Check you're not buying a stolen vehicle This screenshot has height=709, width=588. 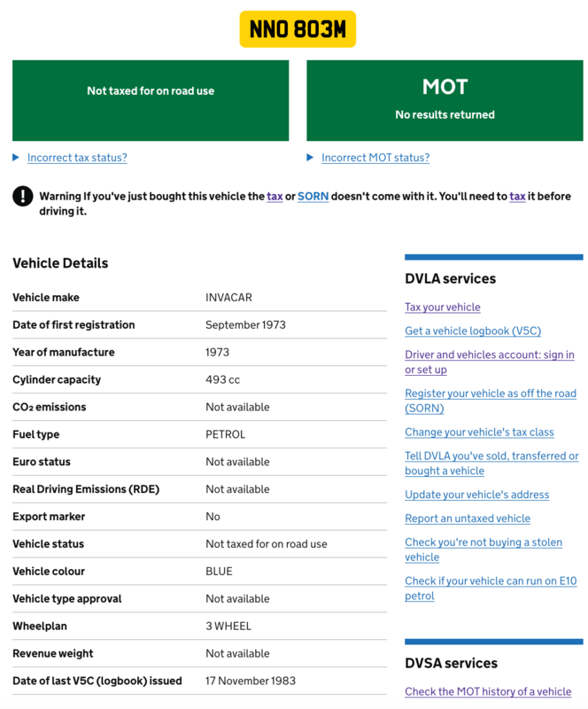[483, 542]
